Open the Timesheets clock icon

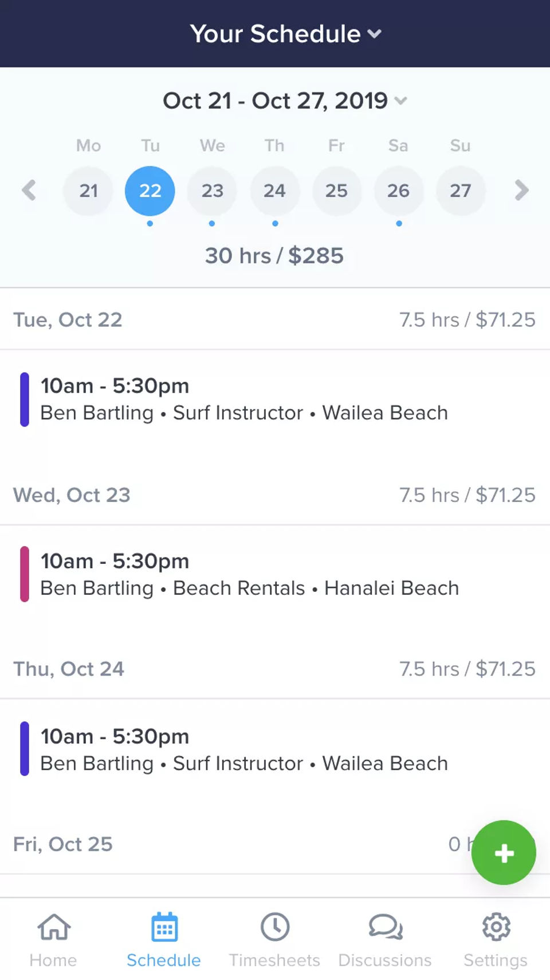275,927
